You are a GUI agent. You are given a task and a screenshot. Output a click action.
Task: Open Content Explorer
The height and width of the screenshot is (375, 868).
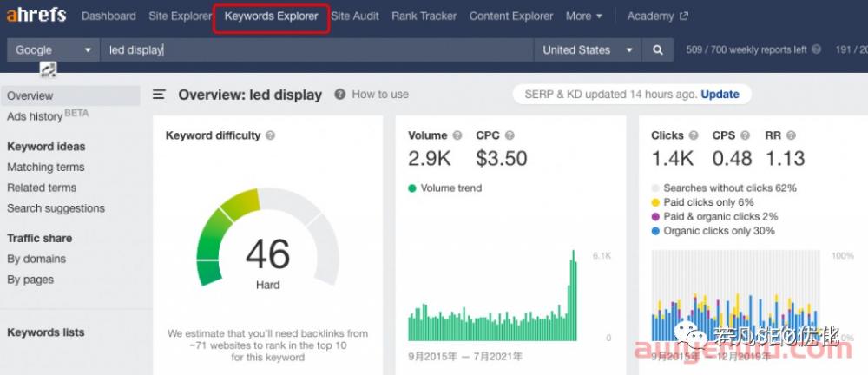click(x=511, y=16)
